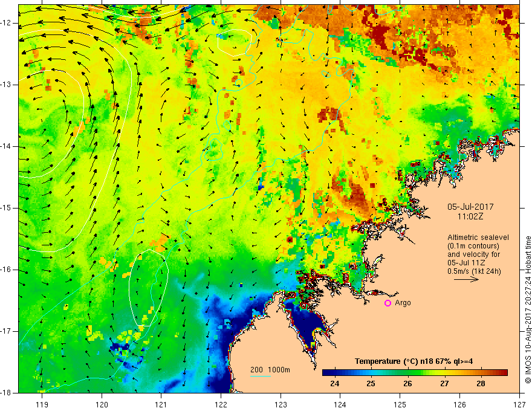532x411 pixels.
Task: Click latitude axis label -14
Action: [x=7, y=146]
